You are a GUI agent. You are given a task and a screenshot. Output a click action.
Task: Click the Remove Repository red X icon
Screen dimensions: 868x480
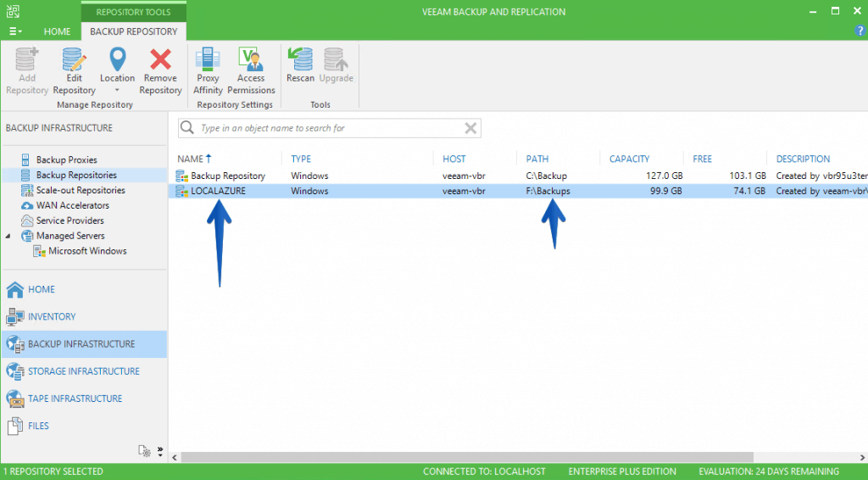click(x=160, y=61)
